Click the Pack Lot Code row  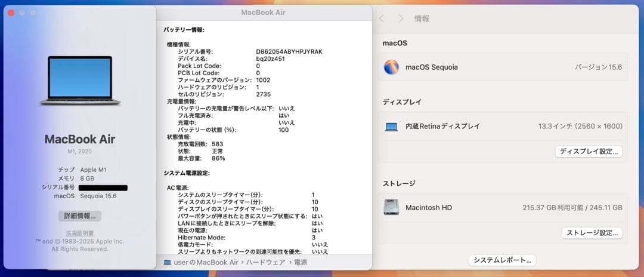pos(219,66)
